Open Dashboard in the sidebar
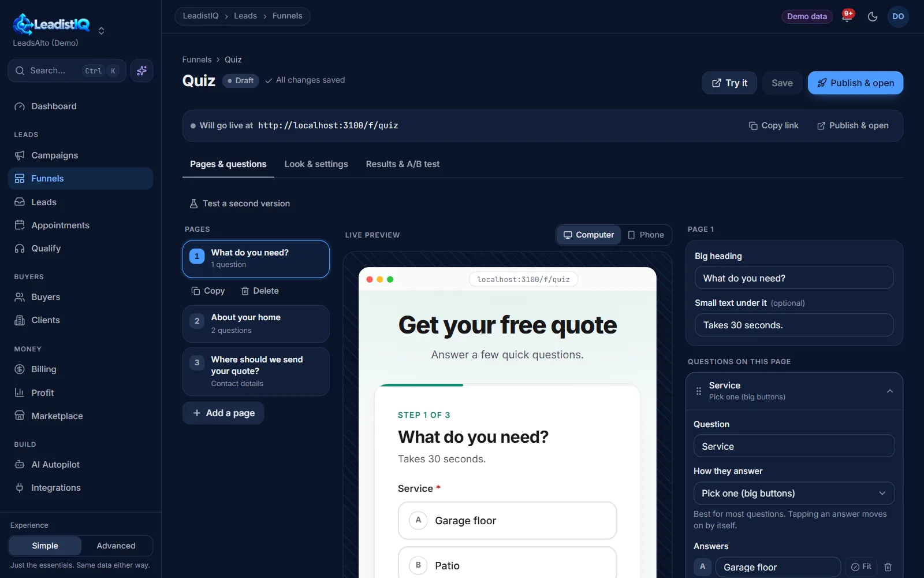This screenshot has height=578, width=924. (x=80, y=106)
